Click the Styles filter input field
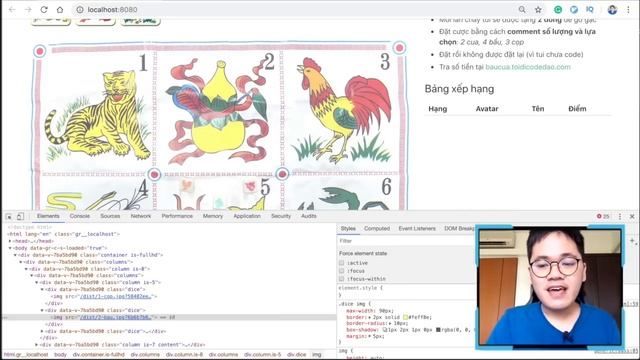Image resolution: width=640 pixels, height=360 pixels. 406,241
